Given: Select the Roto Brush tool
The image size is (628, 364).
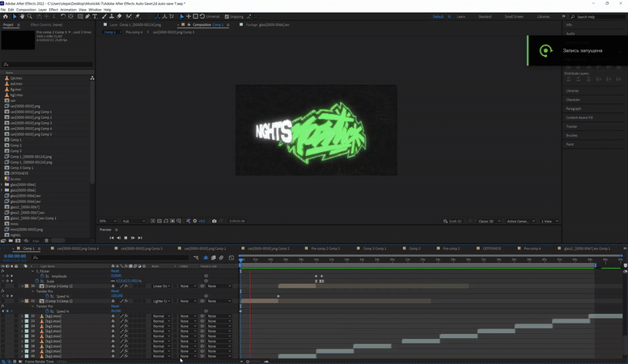Looking at the screenshot, I should [x=129, y=16].
